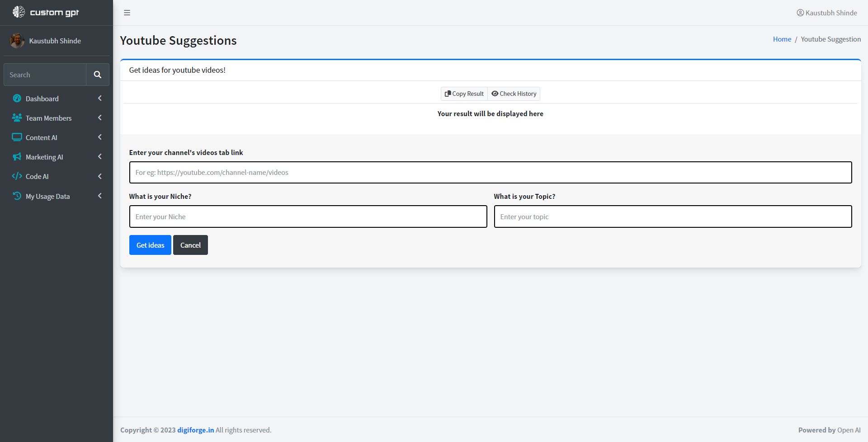
Task: Expand the Content AI submenu arrow
Action: coord(99,137)
